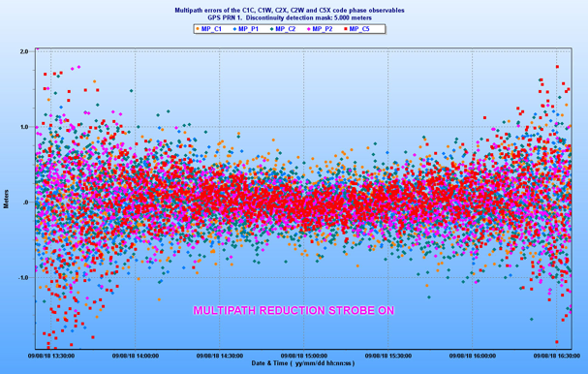Click the 09/08/18 15:00:00 time label

coord(304,356)
